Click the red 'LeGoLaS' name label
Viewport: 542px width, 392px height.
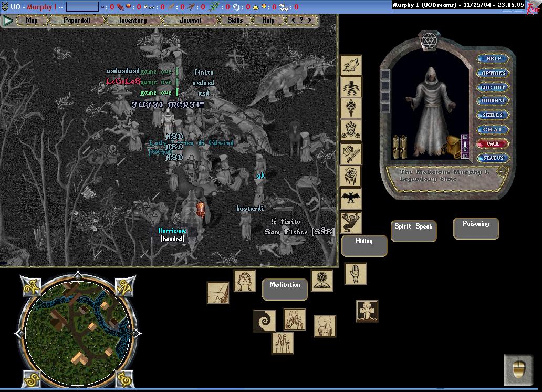click(123, 81)
